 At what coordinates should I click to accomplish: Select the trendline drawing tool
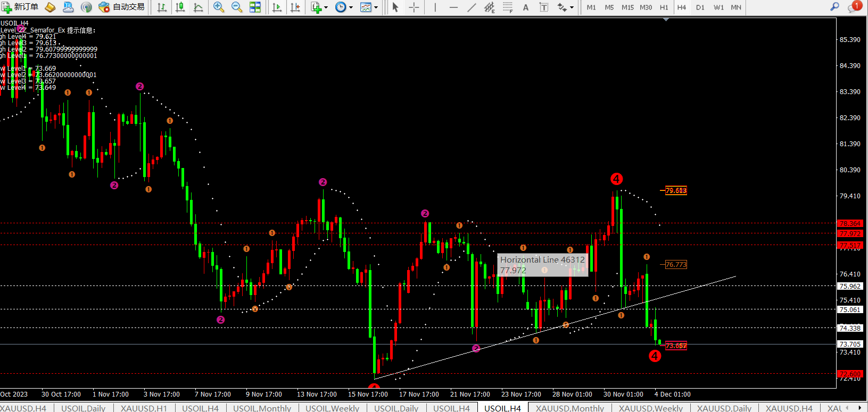coord(472,7)
